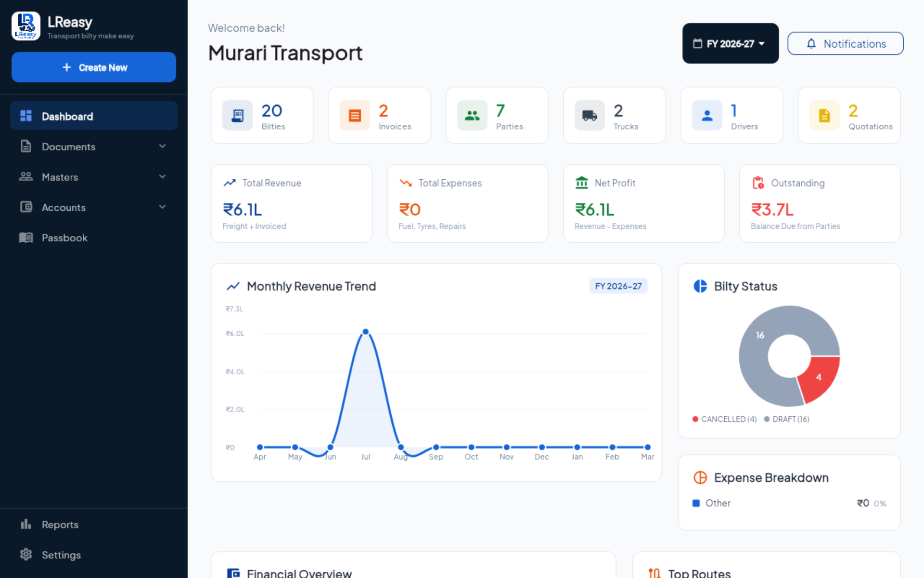Click the Bilty Status pie icon

tap(700, 286)
